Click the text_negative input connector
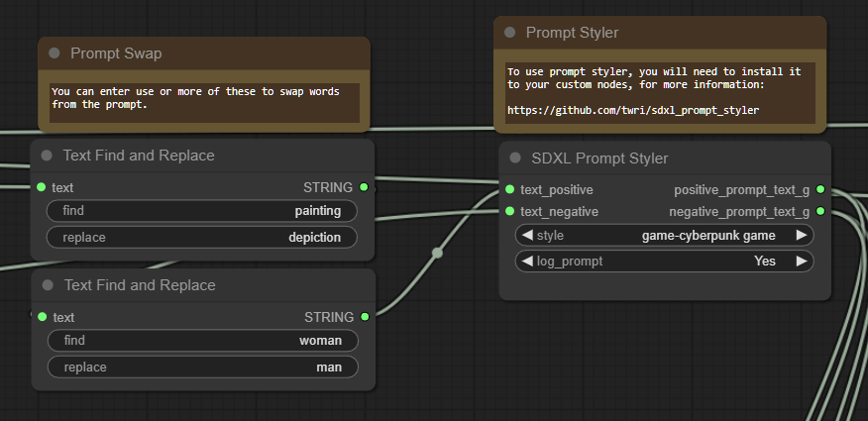 (x=509, y=211)
